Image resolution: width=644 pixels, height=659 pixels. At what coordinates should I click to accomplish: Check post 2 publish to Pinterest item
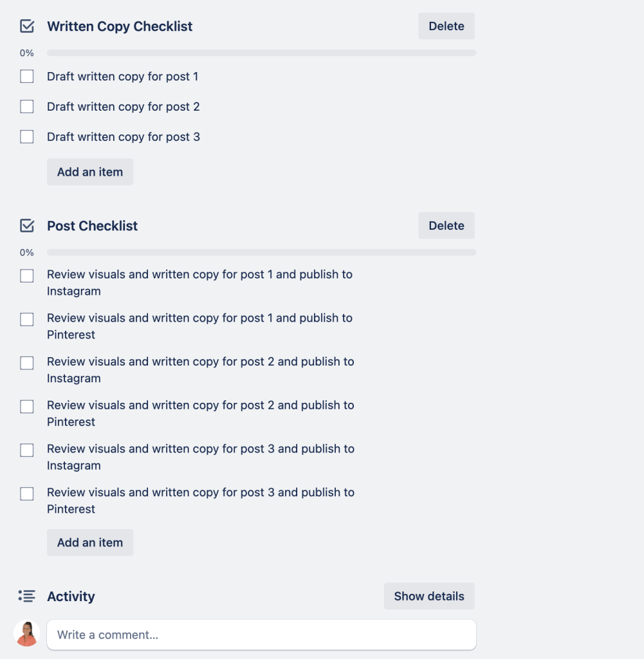[x=27, y=407]
